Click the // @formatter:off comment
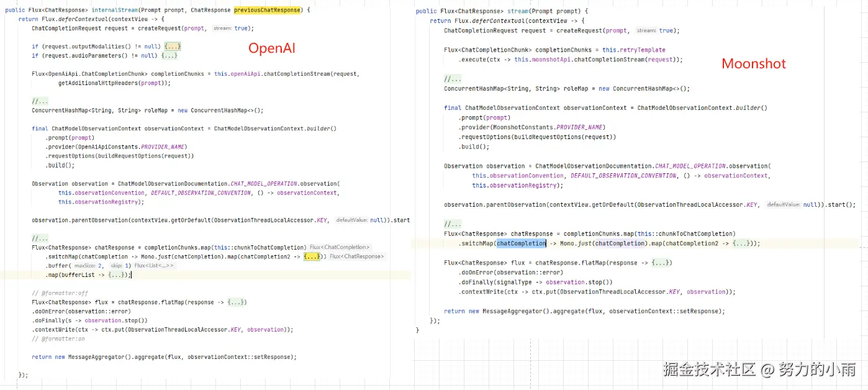Image resolution: width=868 pixels, height=390 pixels. tap(60, 293)
